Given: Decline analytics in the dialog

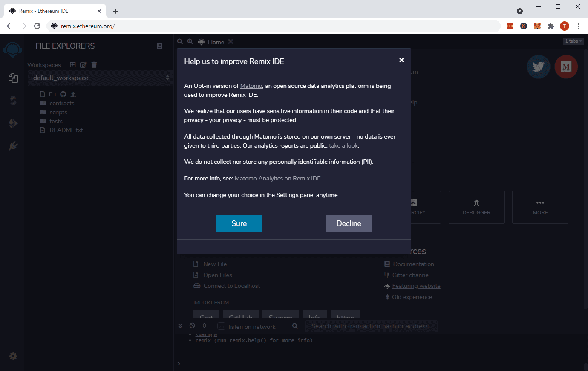Looking at the screenshot, I should point(349,223).
